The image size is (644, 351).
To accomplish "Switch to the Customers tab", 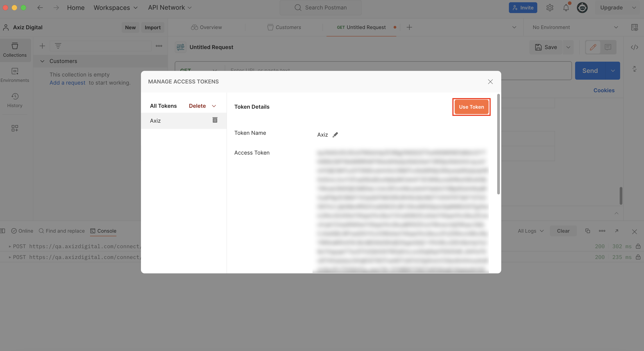I will coord(284,27).
